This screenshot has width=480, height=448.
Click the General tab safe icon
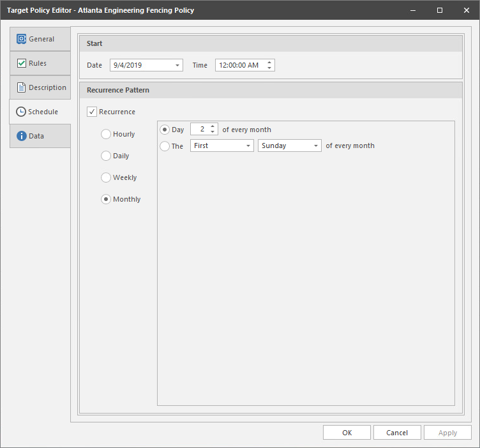coord(21,39)
